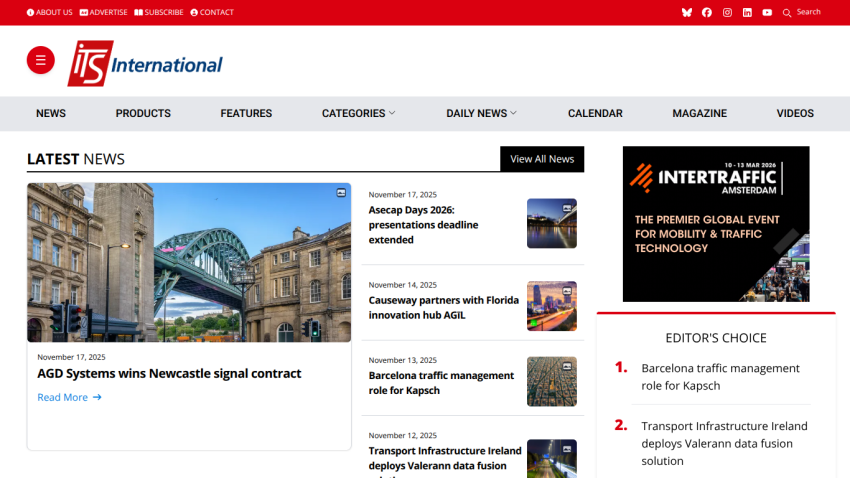This screenshot has width=850, height=478.
Task: Open the Bluesky social icon
Action: (x=687, y=12)
